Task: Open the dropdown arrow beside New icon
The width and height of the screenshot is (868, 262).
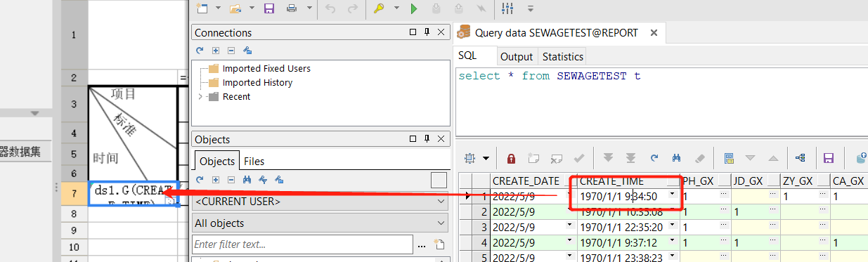Action: tap(218, 8)
